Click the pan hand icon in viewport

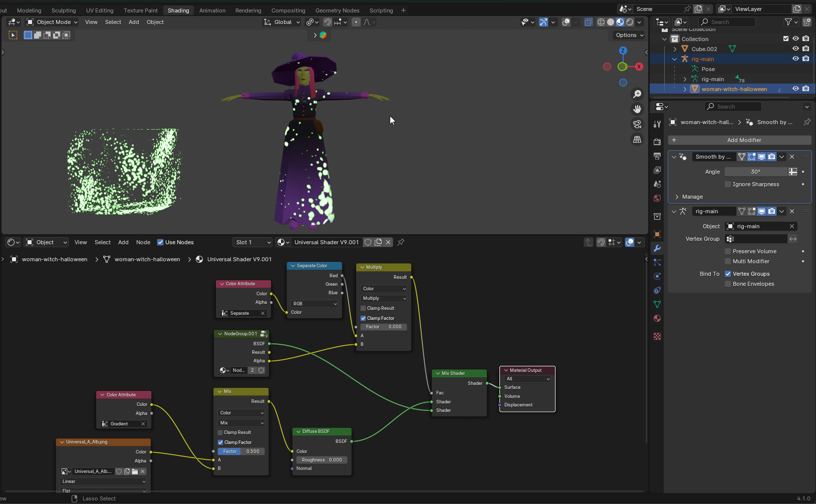pyautogui.click(x=637, y=109)
